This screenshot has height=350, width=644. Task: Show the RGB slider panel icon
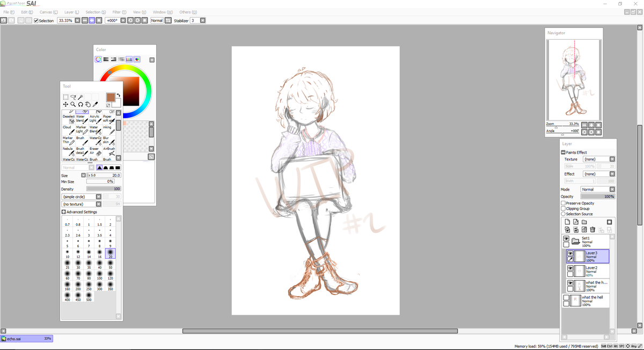[x=106, y=60]
